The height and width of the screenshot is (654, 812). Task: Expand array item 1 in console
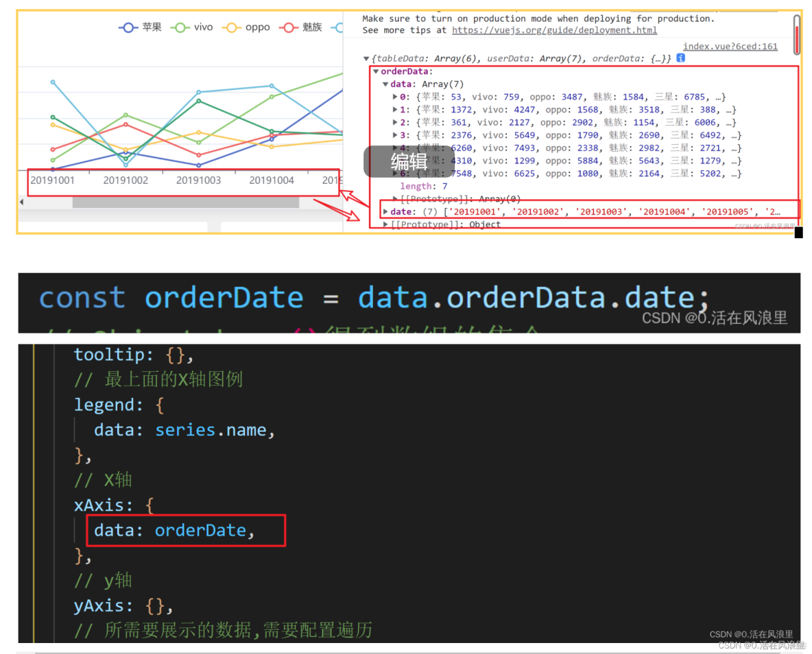pos(395,109)
